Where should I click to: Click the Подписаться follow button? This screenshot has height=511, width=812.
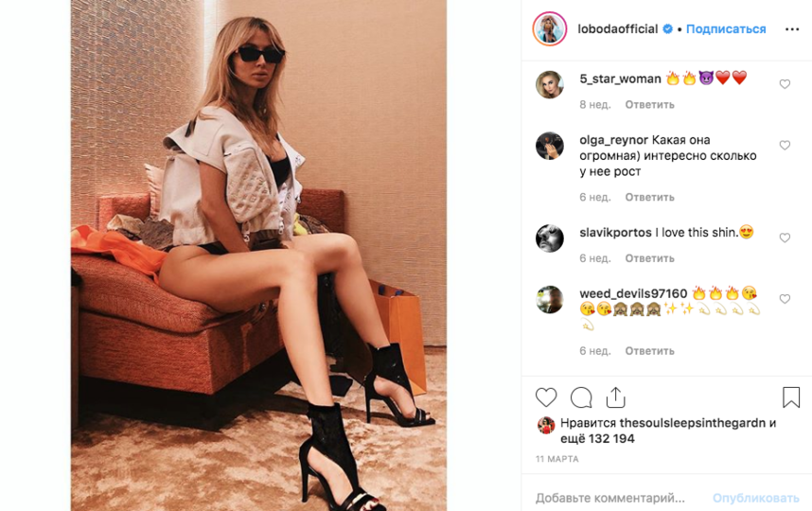(726, 29)
